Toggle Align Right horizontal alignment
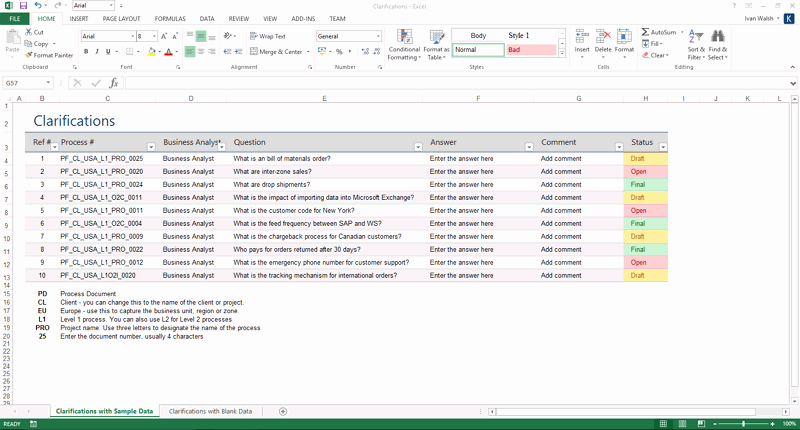 coord(212,52)
